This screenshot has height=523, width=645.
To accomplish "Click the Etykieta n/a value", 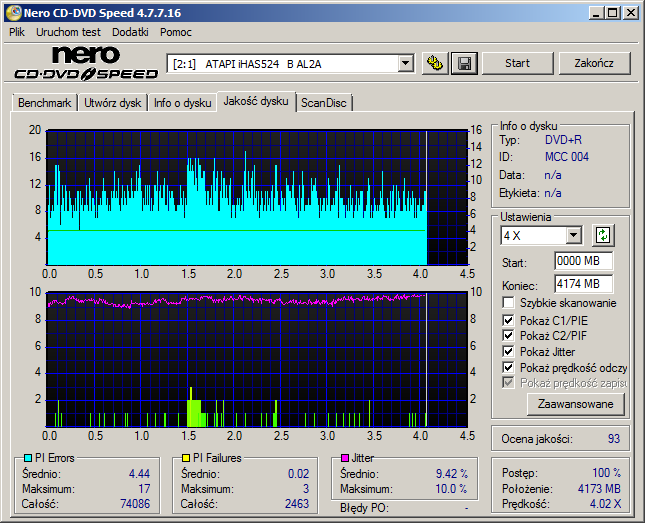I will tap(553, 193).
